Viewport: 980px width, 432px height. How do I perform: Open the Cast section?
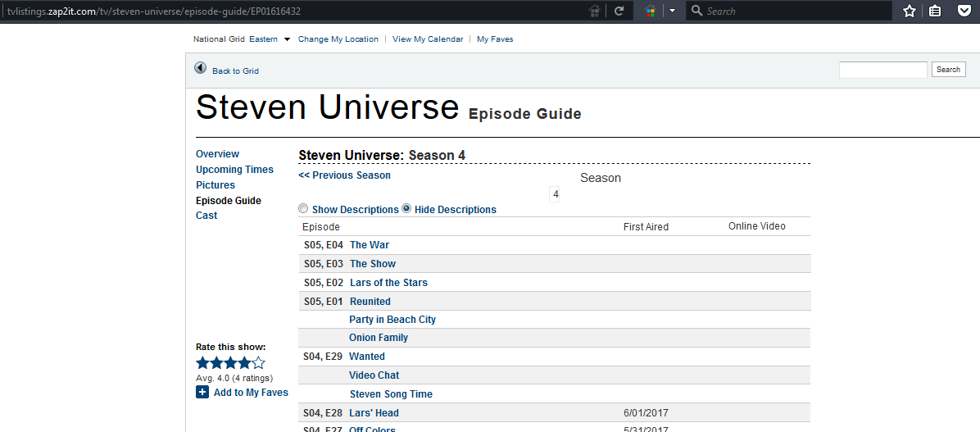pyautogui.click(x=206, y=215)
